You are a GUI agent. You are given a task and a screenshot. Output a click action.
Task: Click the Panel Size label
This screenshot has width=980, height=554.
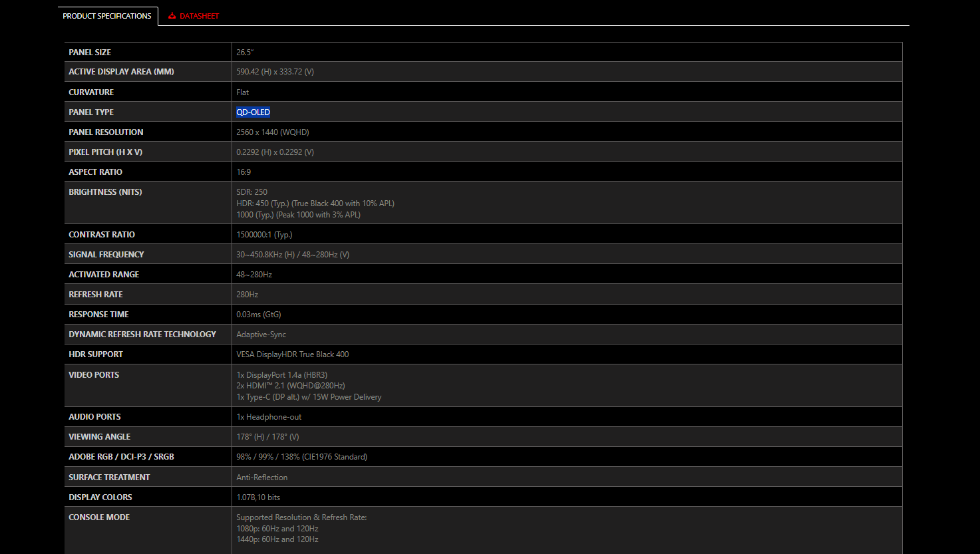point(90,53)
